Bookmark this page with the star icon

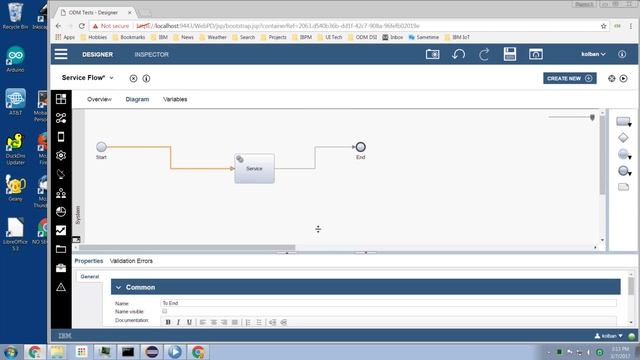pos(603,26)
